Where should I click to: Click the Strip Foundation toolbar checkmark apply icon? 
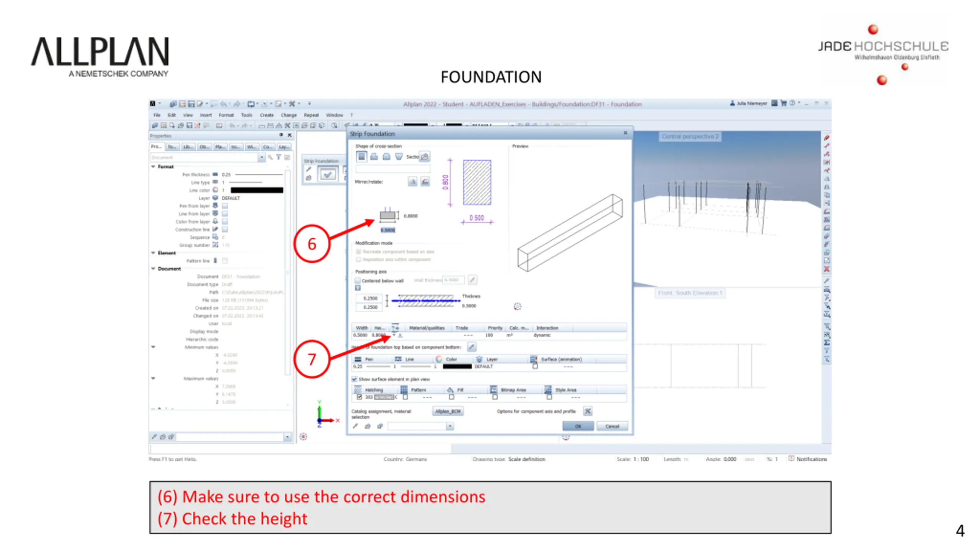tap(328, 174)
